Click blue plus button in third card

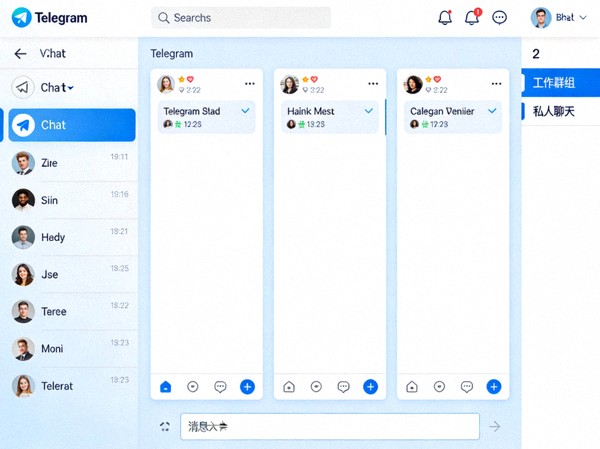[x=494, y=387]
